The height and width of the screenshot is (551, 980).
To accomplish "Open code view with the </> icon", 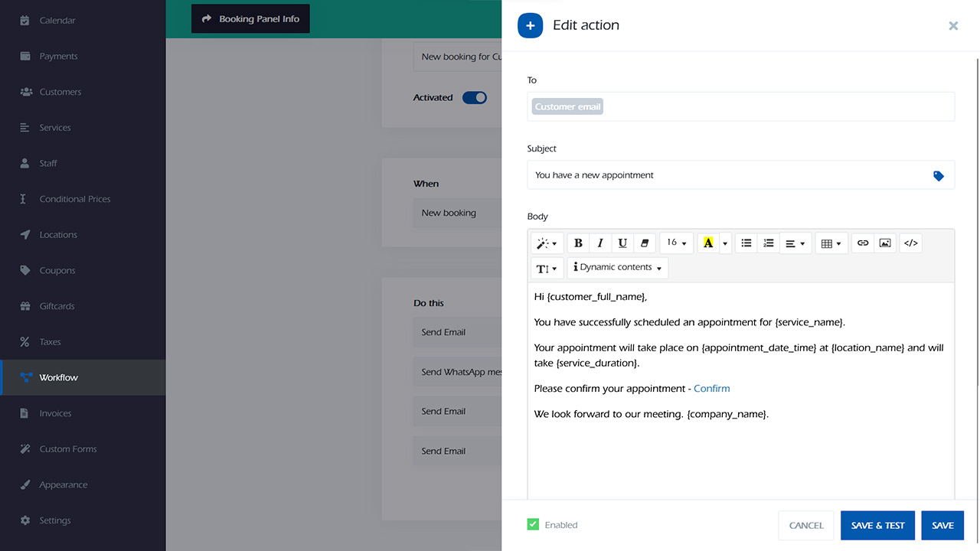I will [910, 243].
